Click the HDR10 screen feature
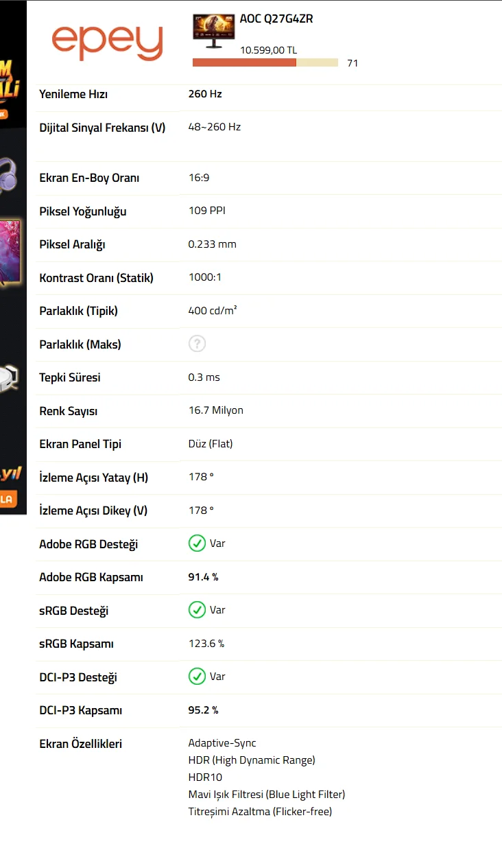502x868 pixels. 205,777
